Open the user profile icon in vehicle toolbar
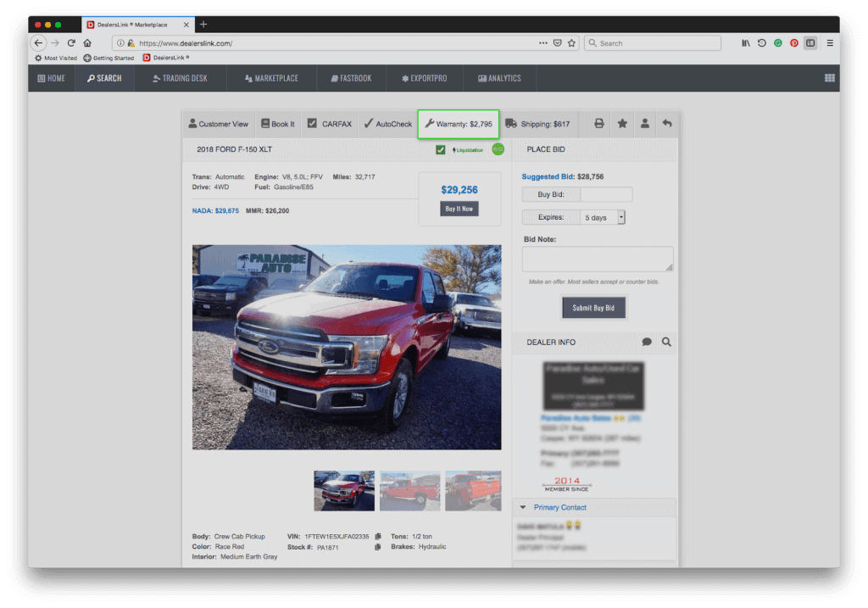Image resolution: width=868 pixels, height=608 pixels. 645,124
